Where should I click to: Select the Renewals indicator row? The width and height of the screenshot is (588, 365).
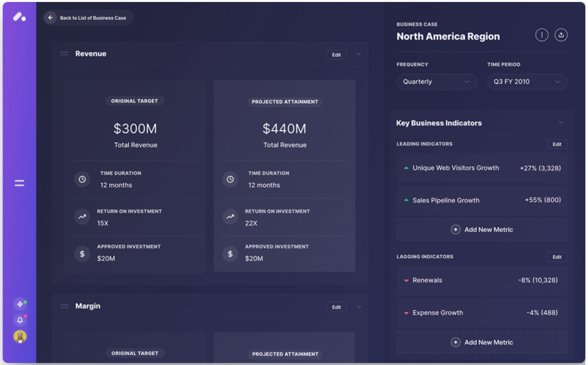point(482,280)
